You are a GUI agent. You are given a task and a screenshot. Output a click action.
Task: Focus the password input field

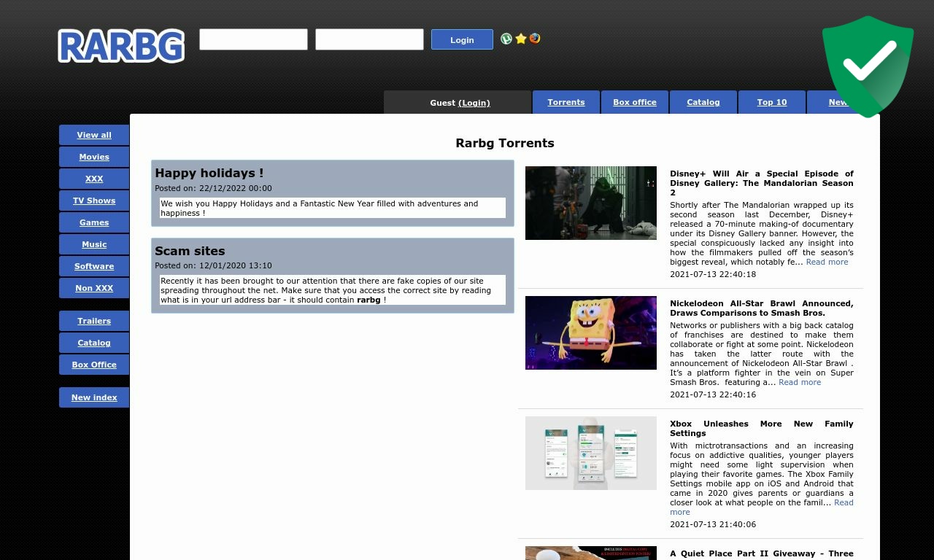369,39
